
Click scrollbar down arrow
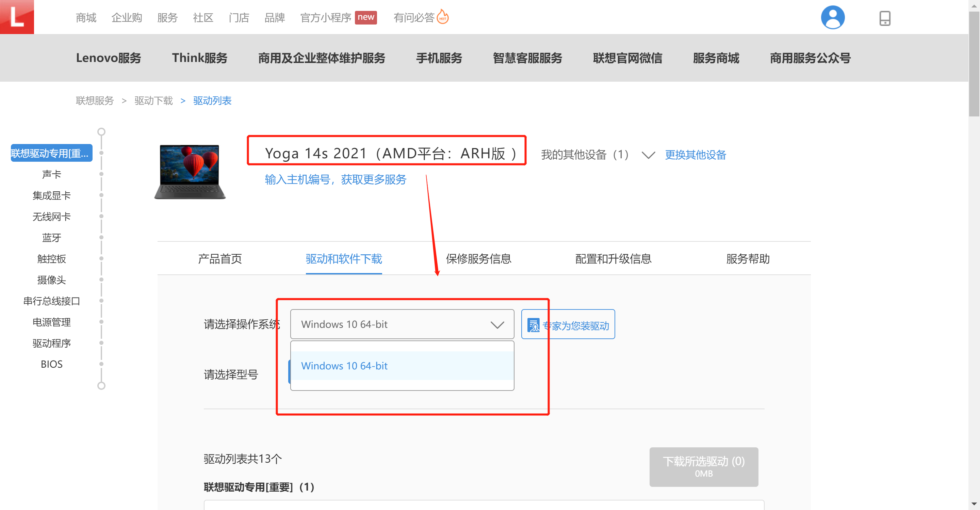tap(974, 505)
